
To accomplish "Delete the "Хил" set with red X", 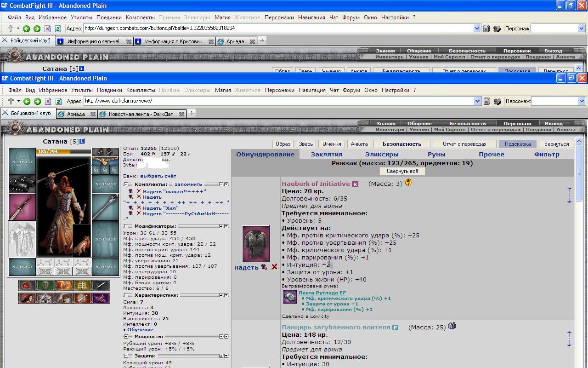I will click(x=139, y=208).
